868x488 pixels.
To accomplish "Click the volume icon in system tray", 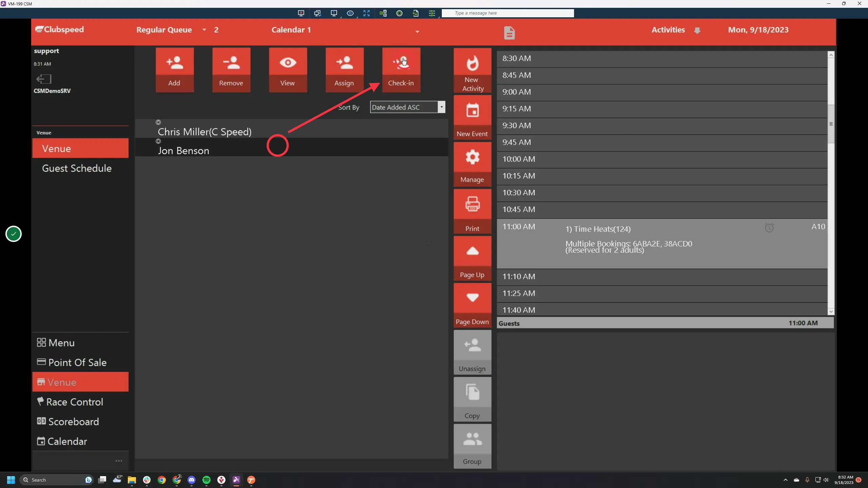I will [x=826, y=480].
